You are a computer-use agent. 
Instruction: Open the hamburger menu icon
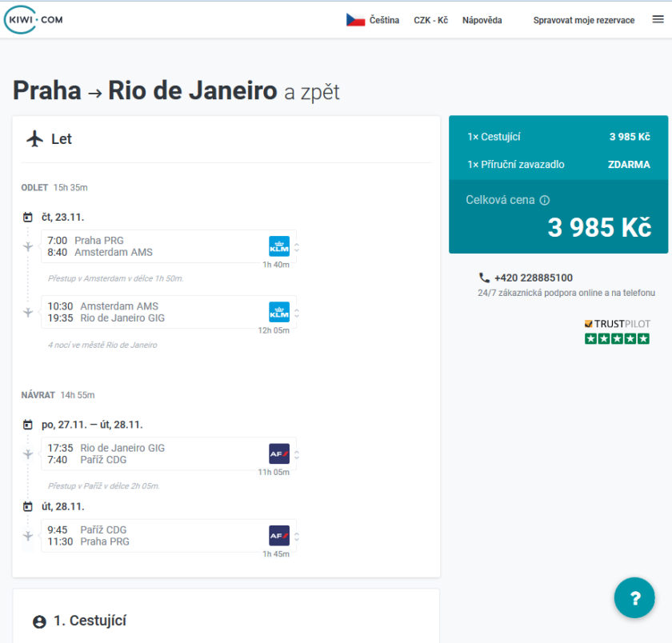[x=658, y=20]
